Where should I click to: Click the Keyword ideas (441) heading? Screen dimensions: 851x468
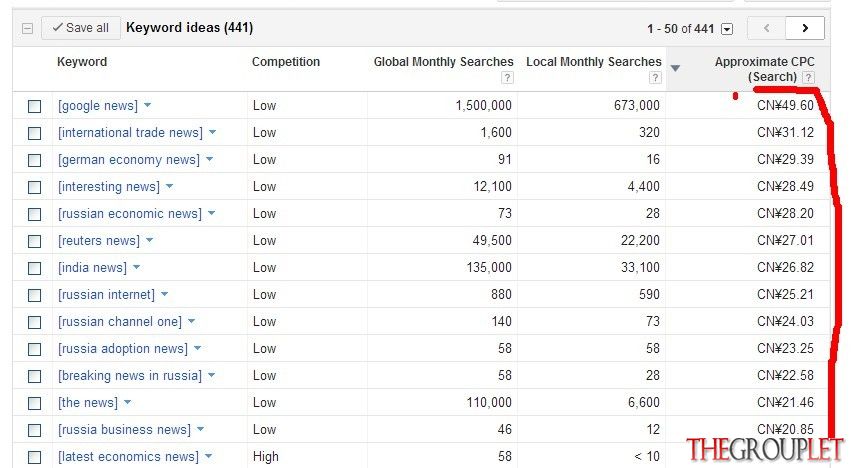pyautogui.click(x=189, y=28)
